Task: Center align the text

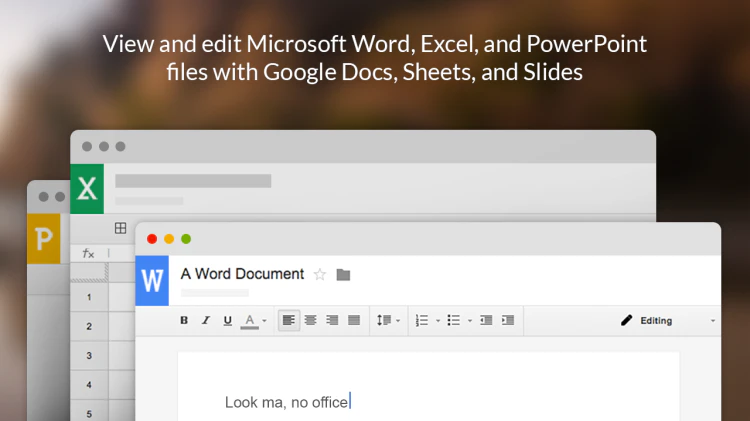Action: [x=310, y=320]
